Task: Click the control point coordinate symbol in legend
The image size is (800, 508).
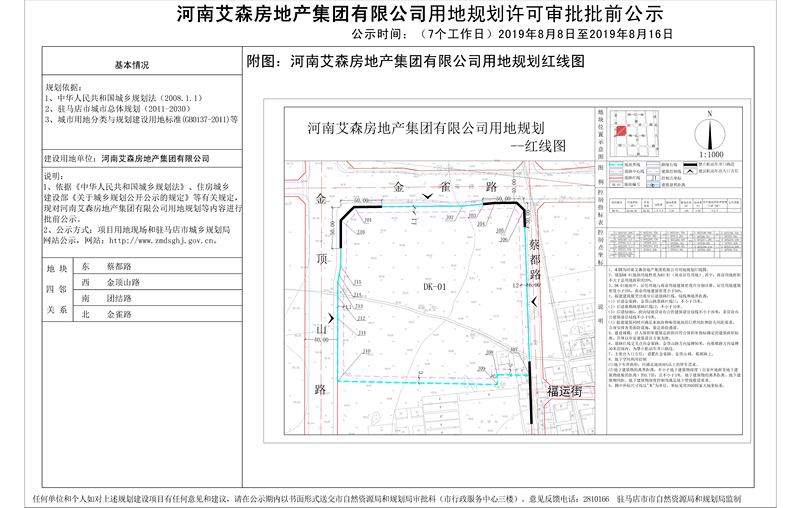Action: pos(653,178)
